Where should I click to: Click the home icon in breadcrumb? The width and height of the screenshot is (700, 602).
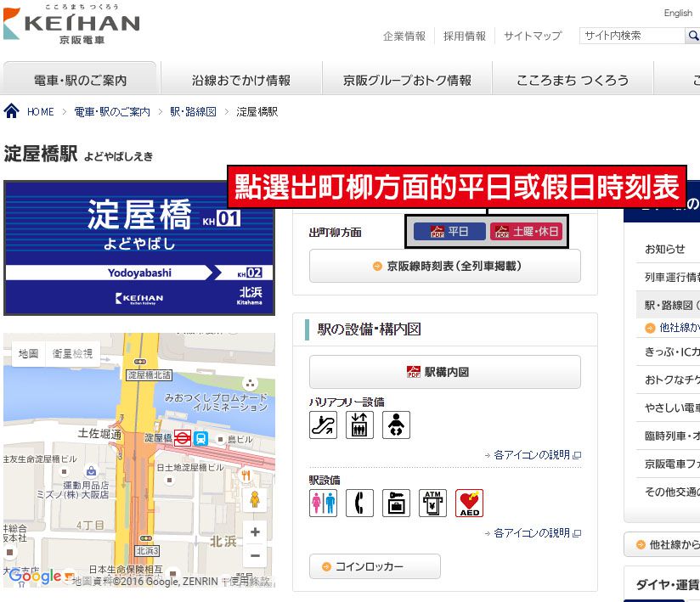click(x=12, y=110)
